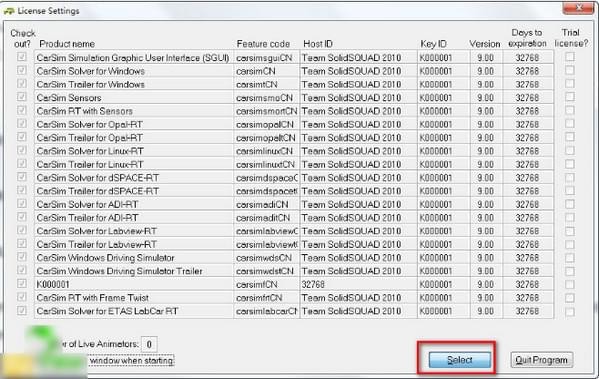Toggle check out for CarSim Solver for Linux-RT

click(x=22, y=150)
